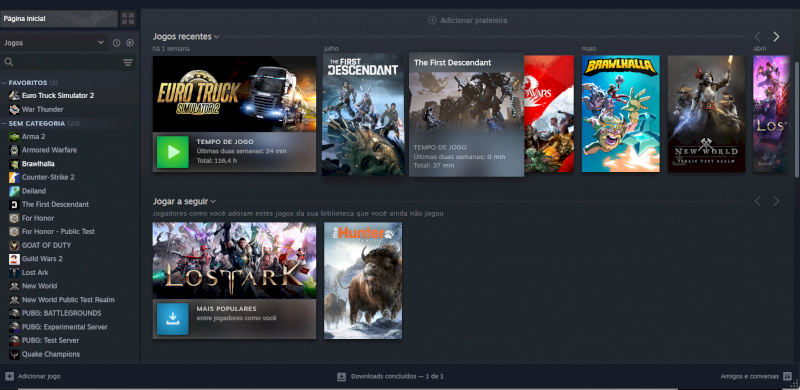Open the New World Public Test Realm cover
This screenshot has width=800, height=390.
pyautogui.click(x=706, y=113)
